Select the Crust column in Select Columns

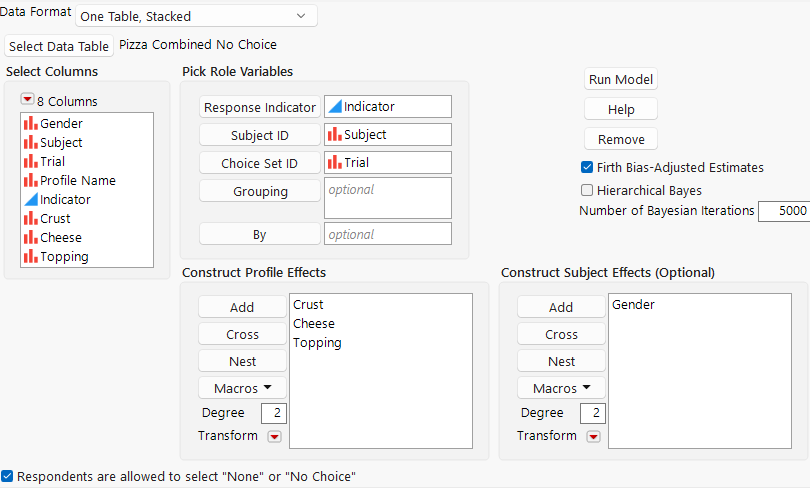[x=55, y=219]
